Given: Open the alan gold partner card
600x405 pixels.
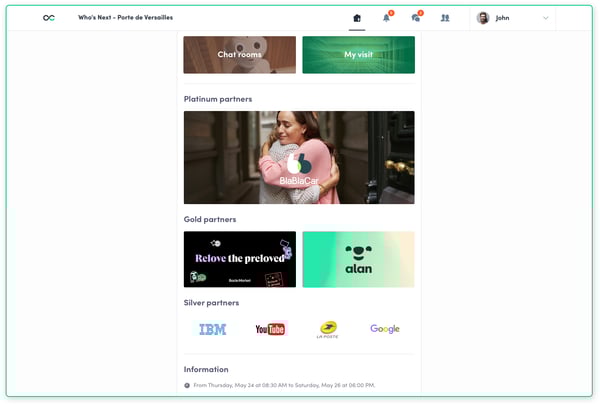Looking at the screenshot, I should click(x=359, y=259).
